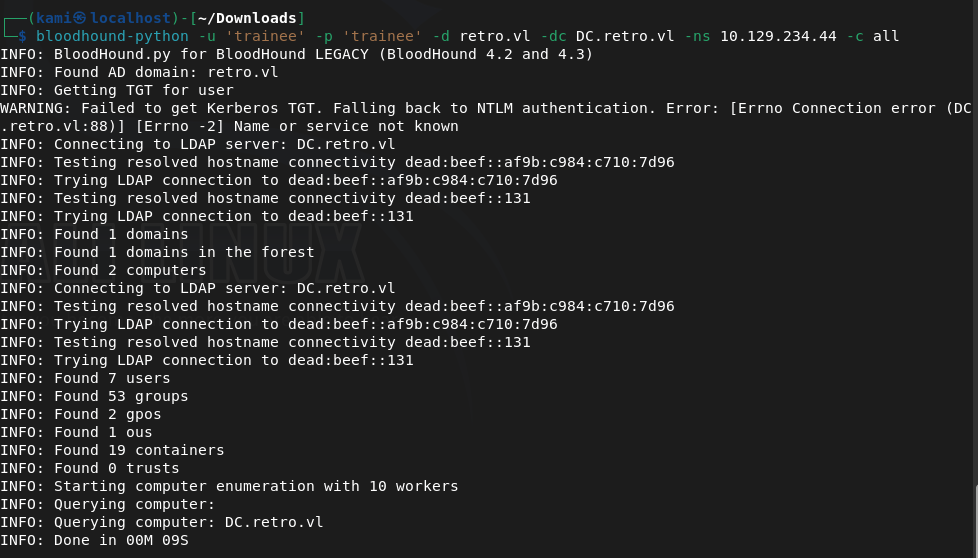
Task: Click the 'Found 7 users' line
Action: [85, 378]
